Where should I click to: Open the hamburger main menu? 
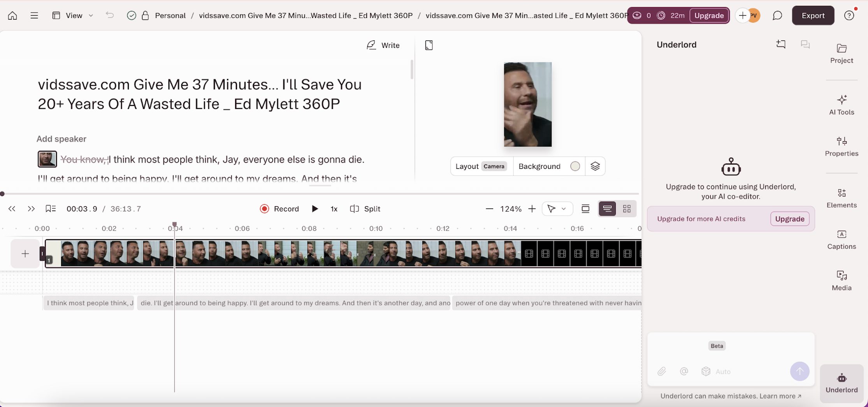pos(34,16)
